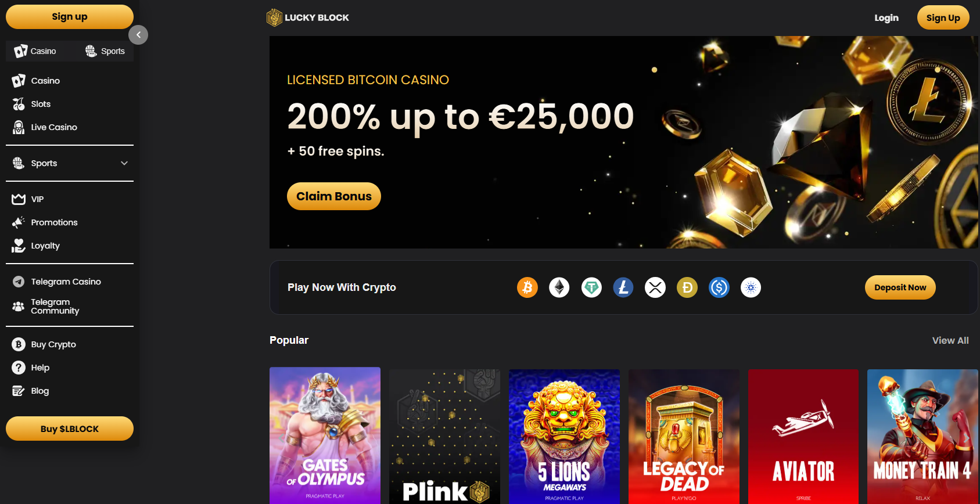Switch to the Sports tab in sidebar
This screenshot has height=504, width=980.
(x=105, y=51)
